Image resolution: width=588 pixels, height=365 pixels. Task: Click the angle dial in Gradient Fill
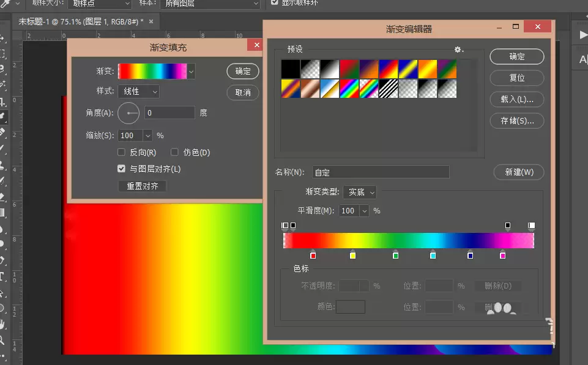[128, 112]
